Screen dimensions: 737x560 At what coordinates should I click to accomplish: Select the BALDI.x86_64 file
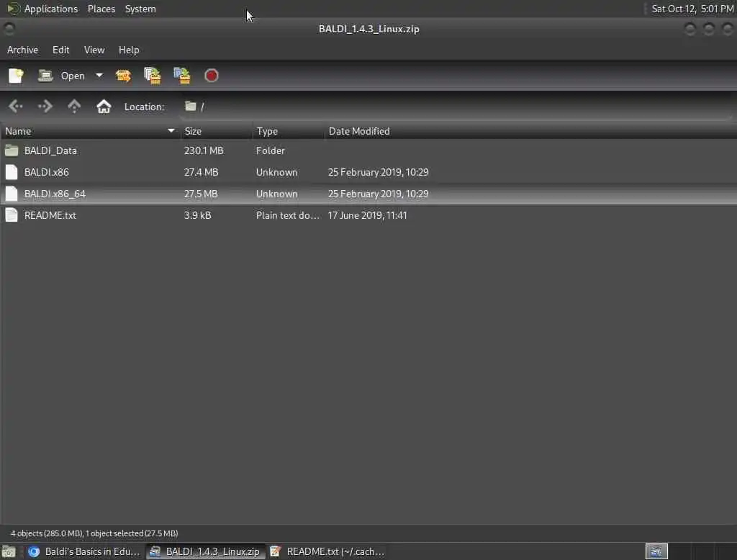[x=368, y=194]
